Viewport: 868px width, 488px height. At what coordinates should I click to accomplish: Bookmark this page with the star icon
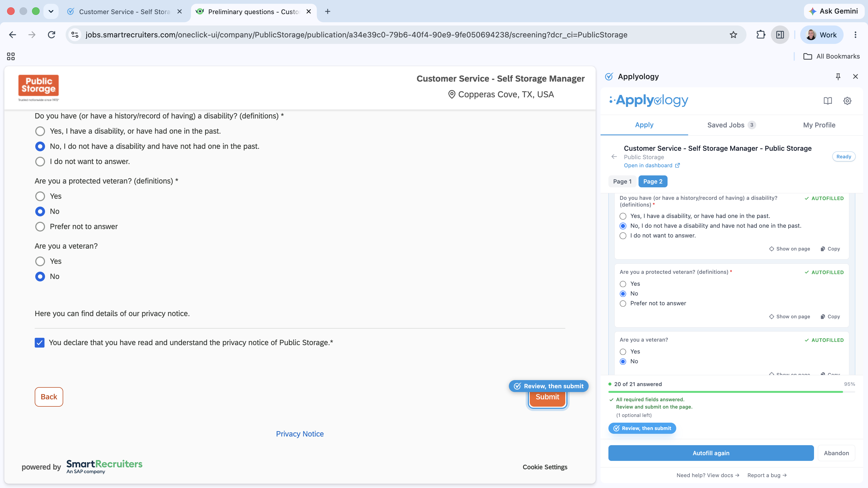coord(733,35)
